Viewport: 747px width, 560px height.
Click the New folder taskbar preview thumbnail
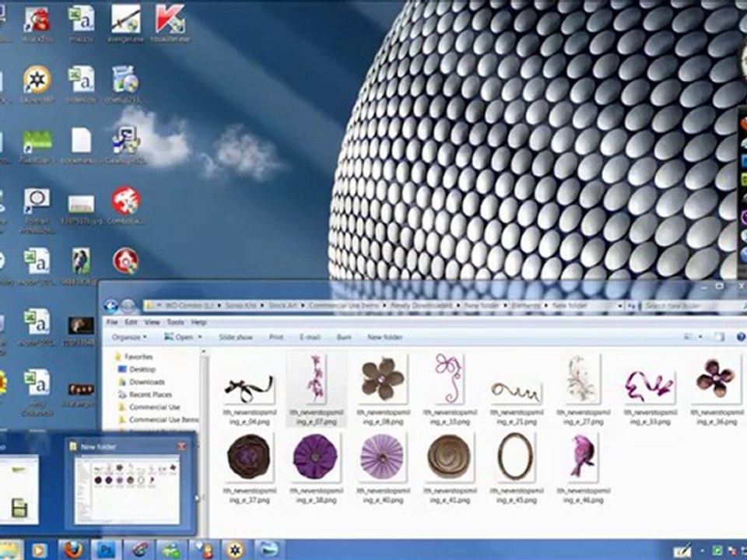click(127, 489)
